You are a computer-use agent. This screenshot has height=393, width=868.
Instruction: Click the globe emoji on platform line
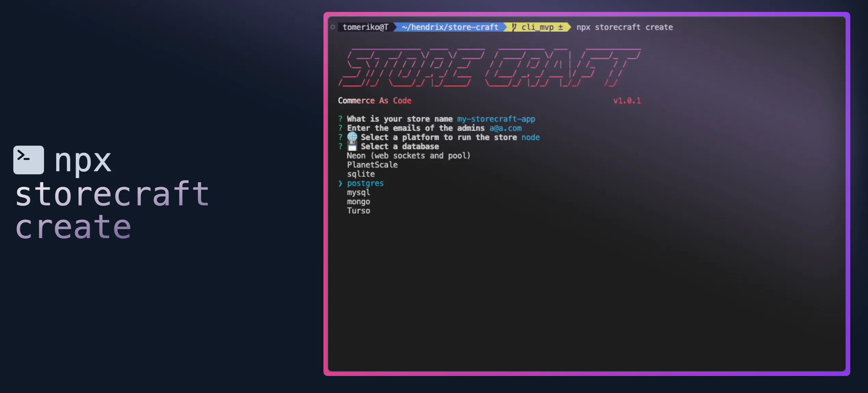[x=352, y=137]
